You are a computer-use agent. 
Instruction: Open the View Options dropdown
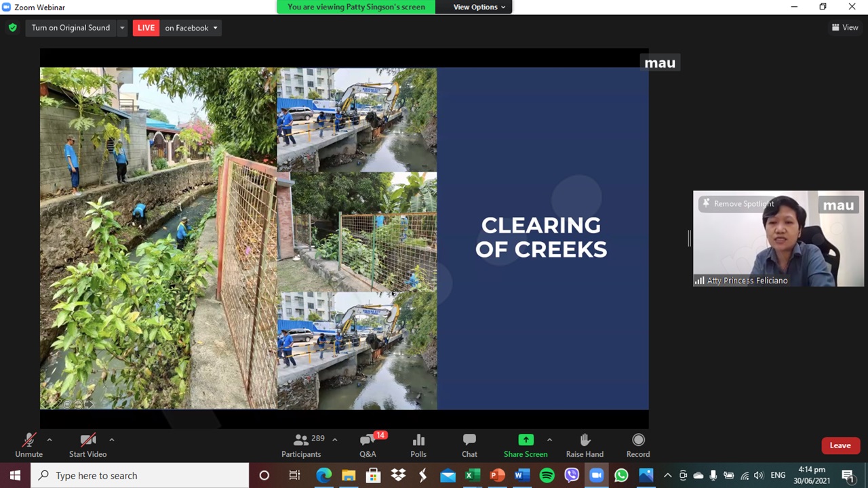pos(479,7)
